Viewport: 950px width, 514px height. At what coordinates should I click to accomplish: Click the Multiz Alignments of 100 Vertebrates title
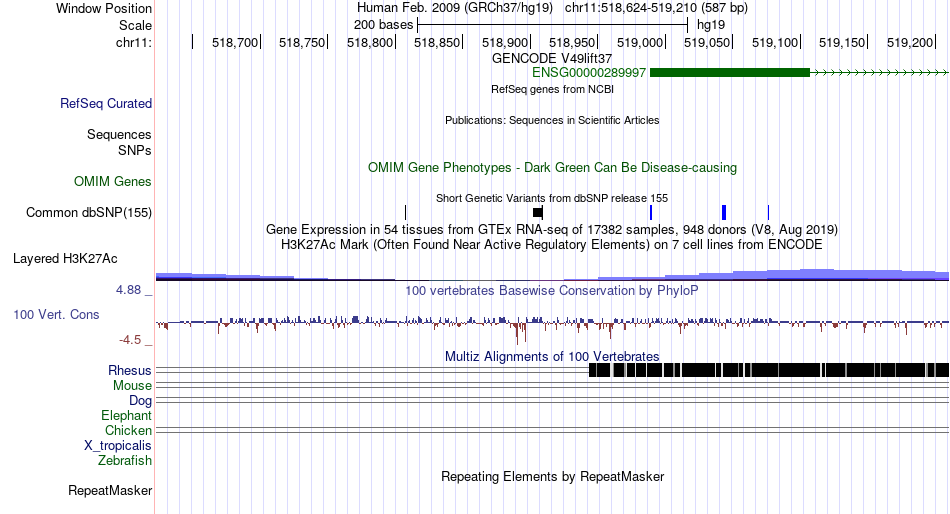552,356
